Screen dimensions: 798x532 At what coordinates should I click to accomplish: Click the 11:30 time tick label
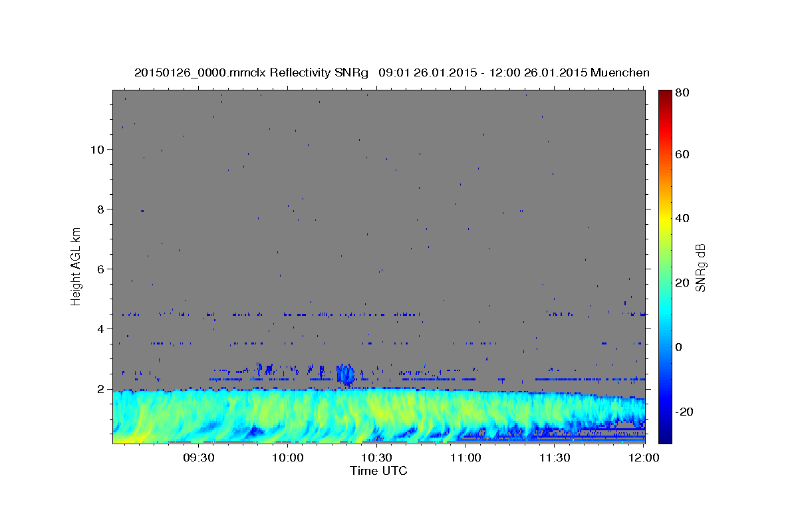click(x=554, y=458)
